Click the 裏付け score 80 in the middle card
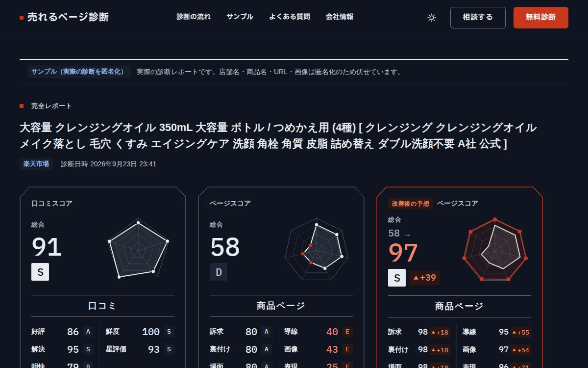588x368 pixels. click(x=251, y=350)
